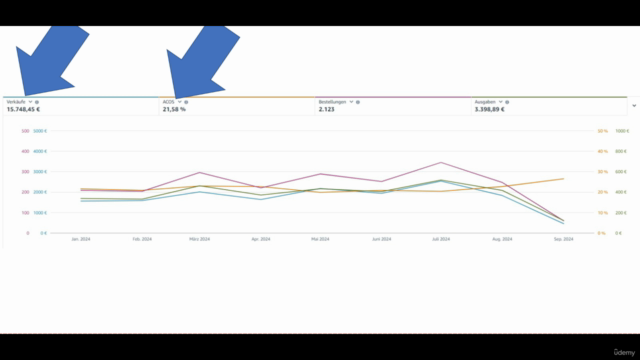Click info icon next to Ausgaben
The height and width of the screenshot is (360, 640).
click(x=507, y=102)
